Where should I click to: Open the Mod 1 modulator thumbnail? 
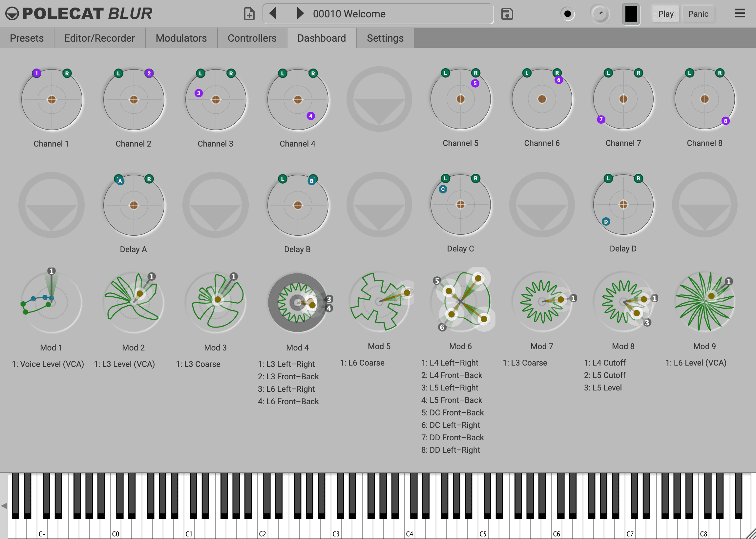point(52,302)
